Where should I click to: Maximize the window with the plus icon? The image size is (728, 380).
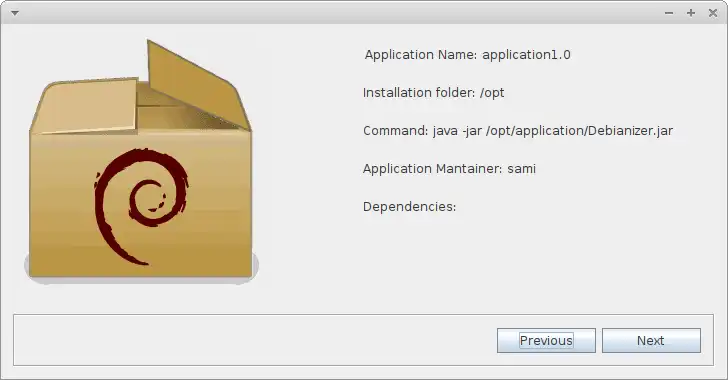(691, 13)
